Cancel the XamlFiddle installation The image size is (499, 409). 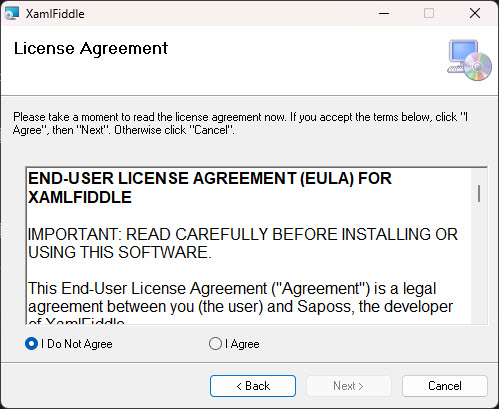[x=445, y=386]
